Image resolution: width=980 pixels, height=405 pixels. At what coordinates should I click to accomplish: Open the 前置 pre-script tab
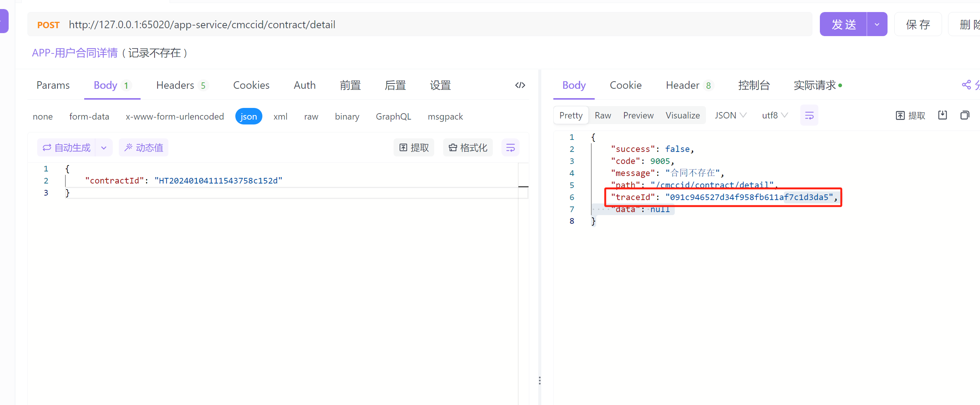coord(350,85)
